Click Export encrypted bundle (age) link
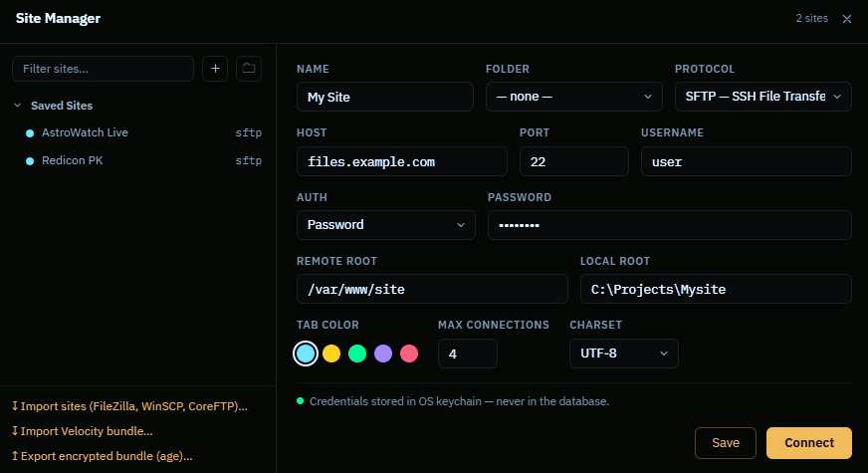Viewport: 868px width, 473px height. [x=102, y=456]
